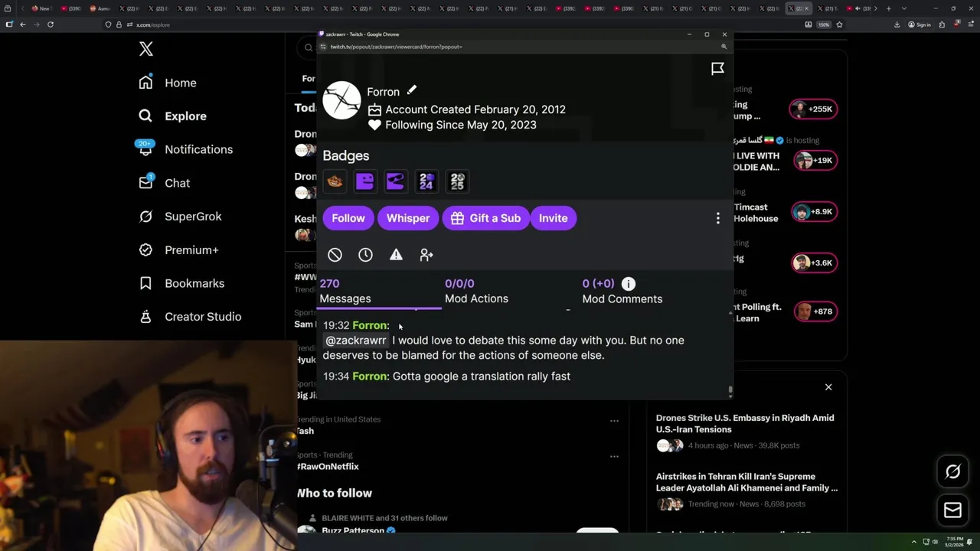Click the Whisper button
Screen dimensions: 980x551
tap(408, 218)
